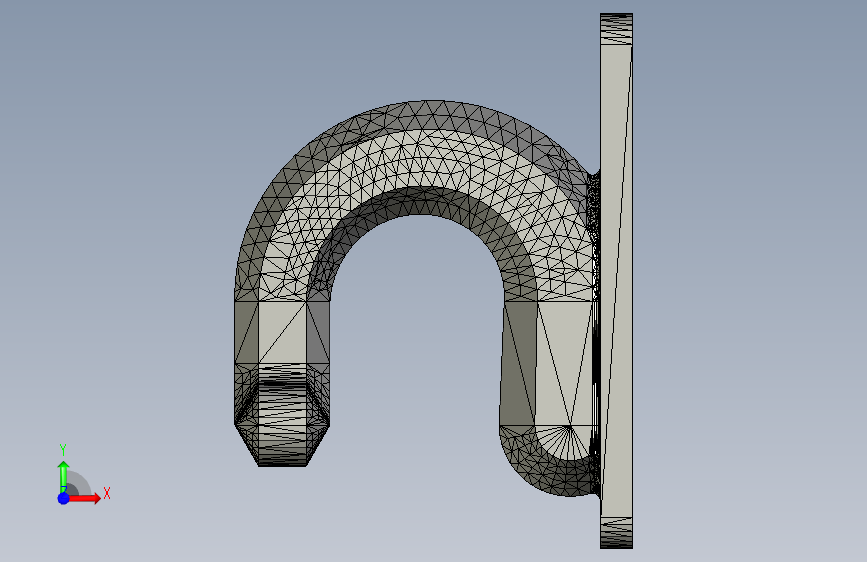Select the hexagonal tip of the hook
The height and width of the screenshot is (562, 867).
pyautogui.click(x=282, y=415)
